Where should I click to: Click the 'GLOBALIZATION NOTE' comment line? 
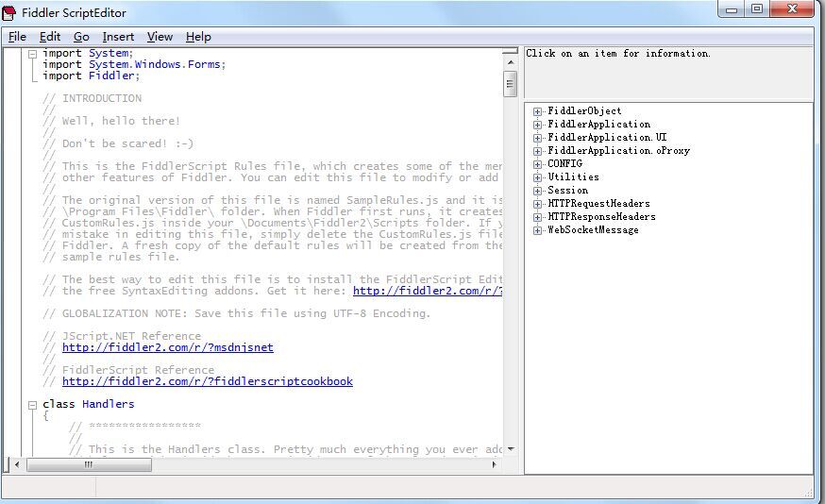coord(237,313)
